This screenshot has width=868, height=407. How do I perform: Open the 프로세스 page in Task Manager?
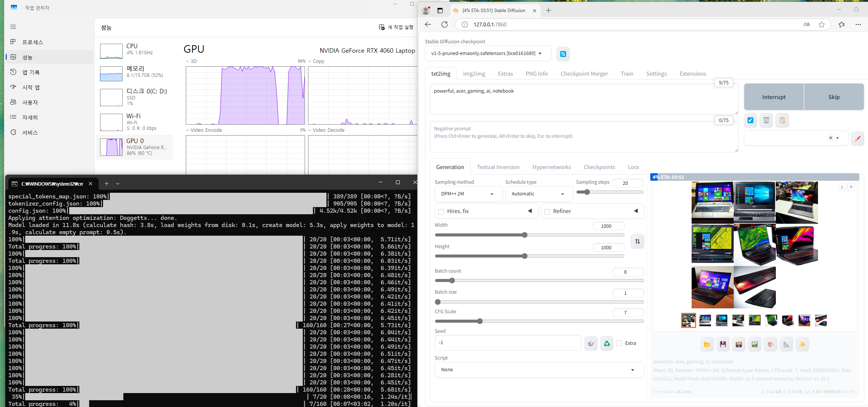tap(50, 42)
